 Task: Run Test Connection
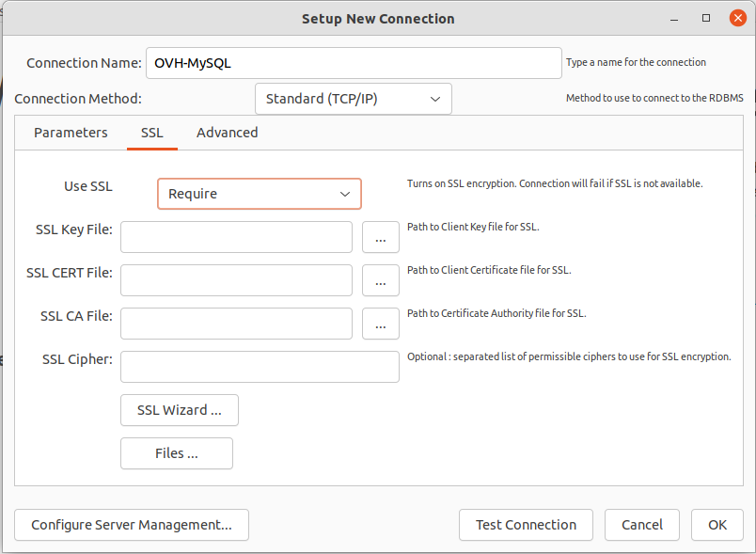click(526, 525)
